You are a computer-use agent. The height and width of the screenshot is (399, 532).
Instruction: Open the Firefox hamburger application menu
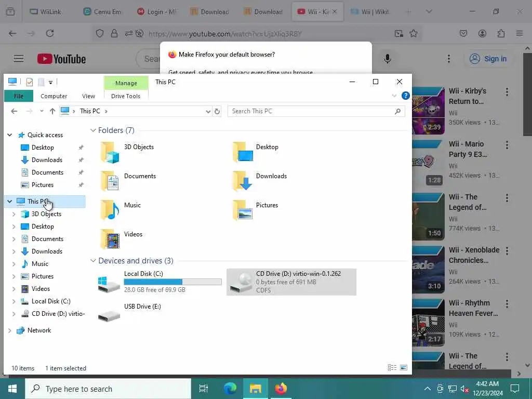[520, 33]
